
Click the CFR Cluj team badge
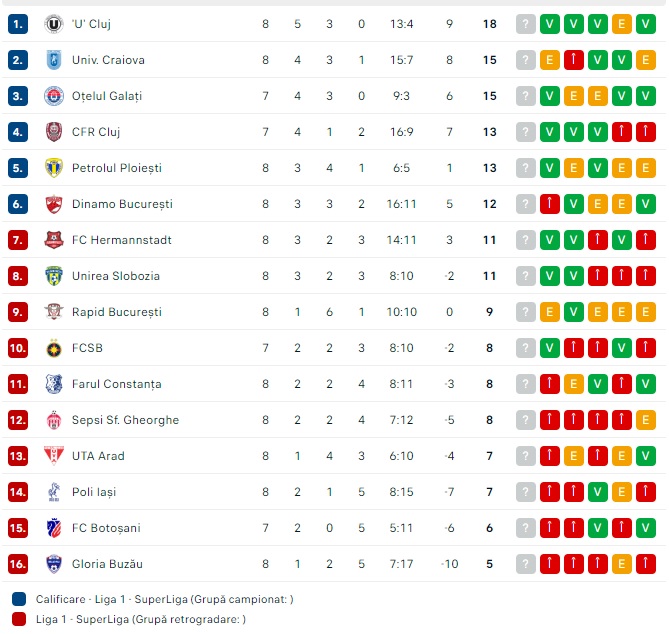(x=54, y=132)
